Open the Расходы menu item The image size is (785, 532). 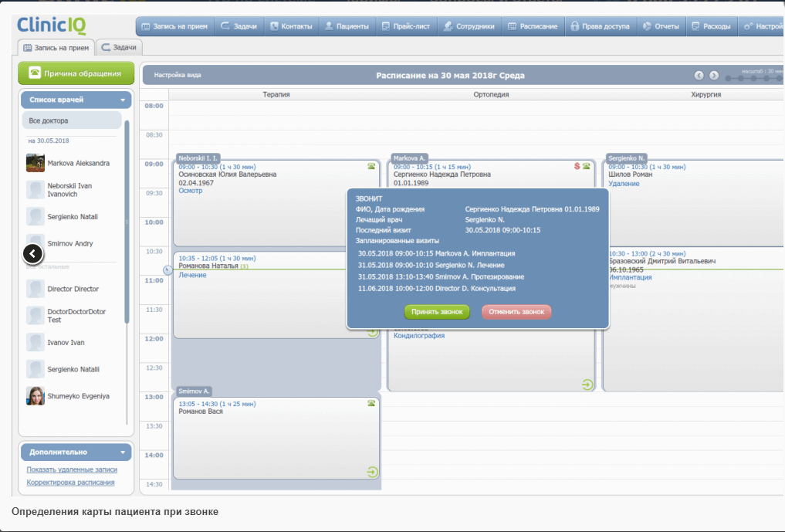[x=712, y=26]
